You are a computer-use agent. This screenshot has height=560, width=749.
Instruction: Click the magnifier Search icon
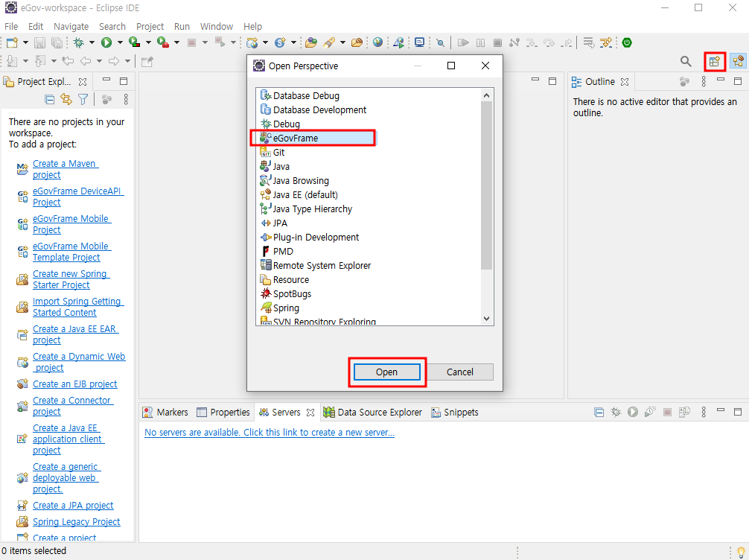[x=686, y=61]
